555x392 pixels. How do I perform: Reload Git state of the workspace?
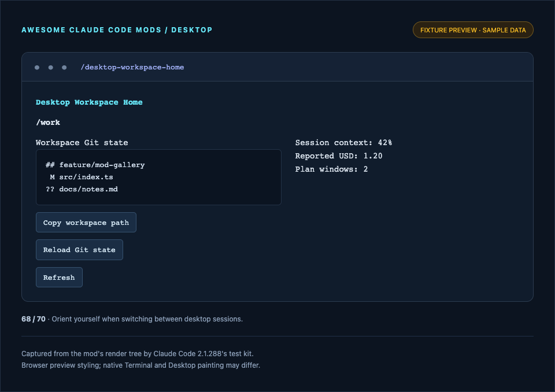(79, 250)
